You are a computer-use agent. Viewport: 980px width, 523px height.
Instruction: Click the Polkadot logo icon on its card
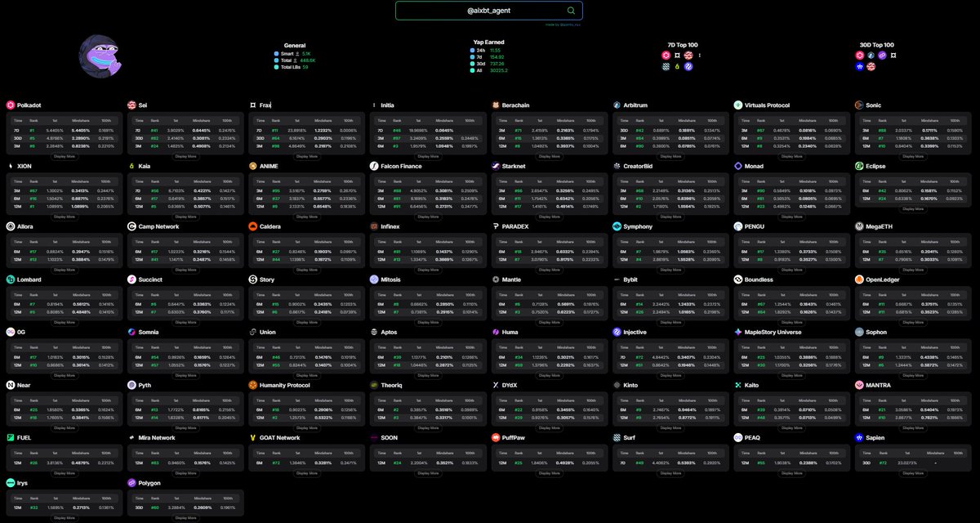tap(11, 105)
